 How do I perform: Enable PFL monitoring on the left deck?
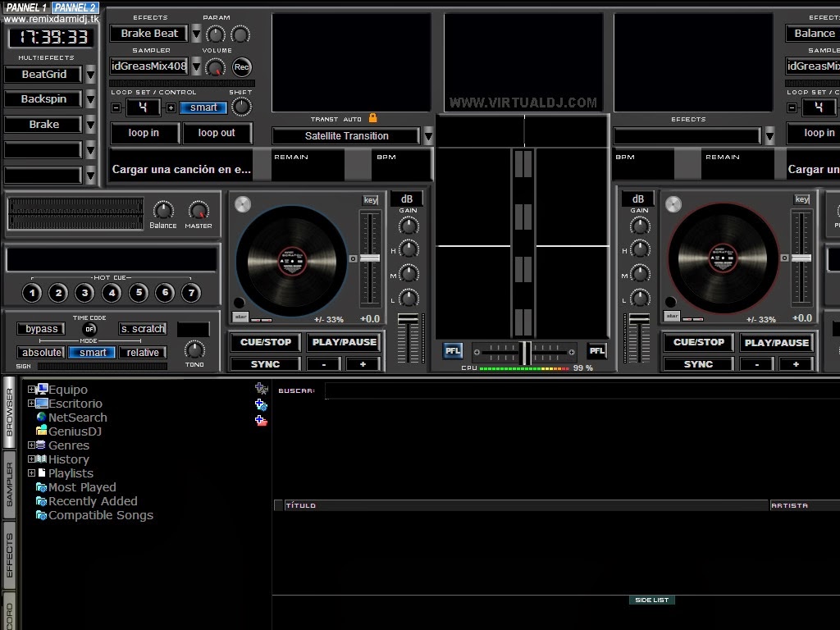click(452, 350)
